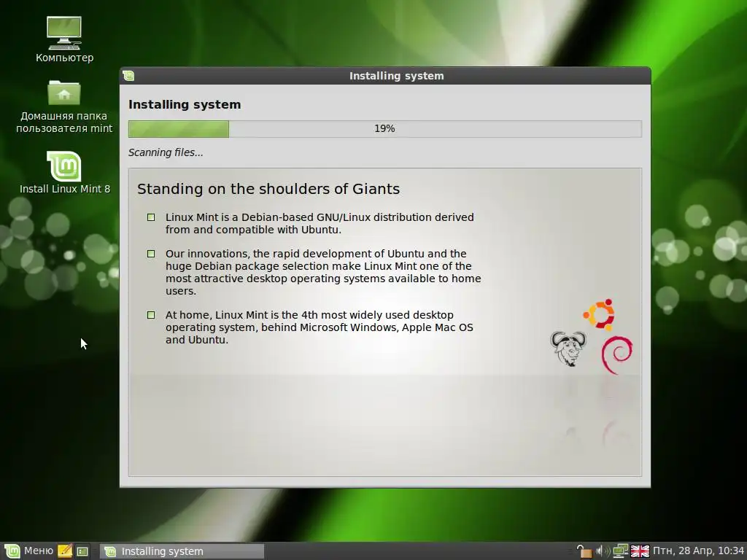747x560 pixels.
Task: Click the Scanning files... status text
Action: click(x=166, y=152)
